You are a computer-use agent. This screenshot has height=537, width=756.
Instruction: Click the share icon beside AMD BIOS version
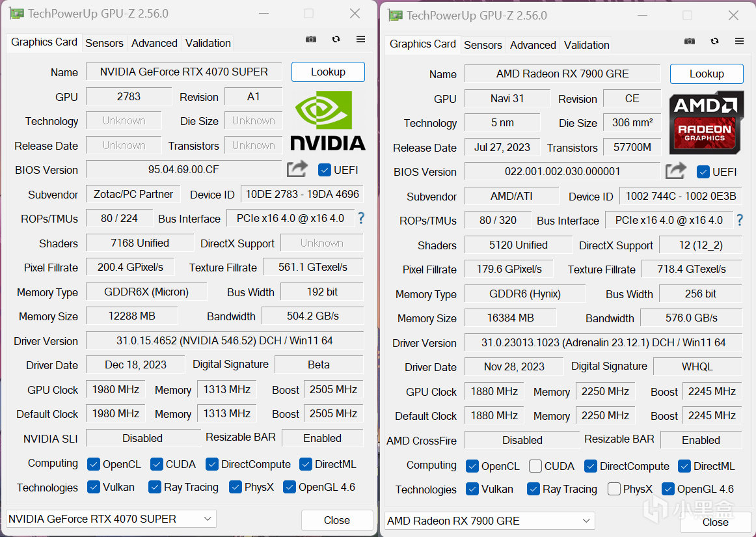(675, 171)
